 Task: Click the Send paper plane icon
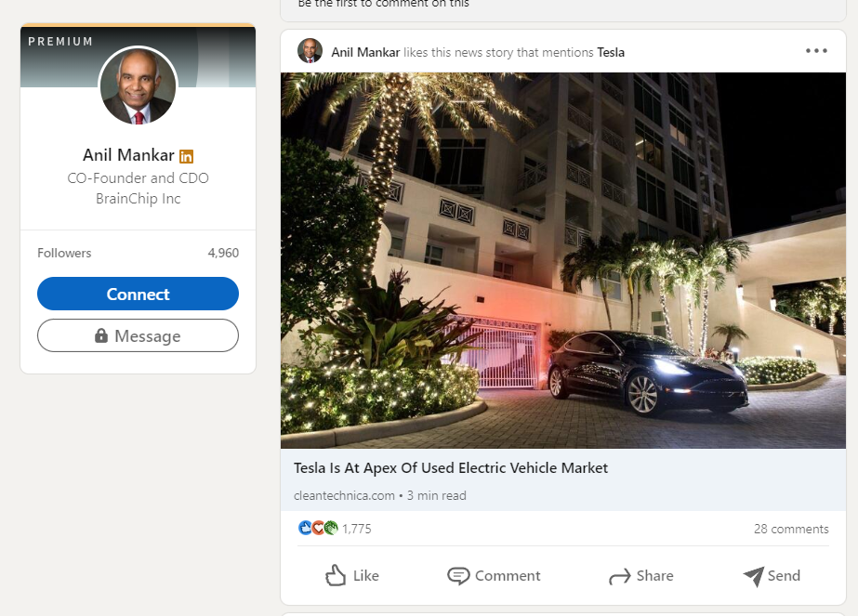coord(753,576)
